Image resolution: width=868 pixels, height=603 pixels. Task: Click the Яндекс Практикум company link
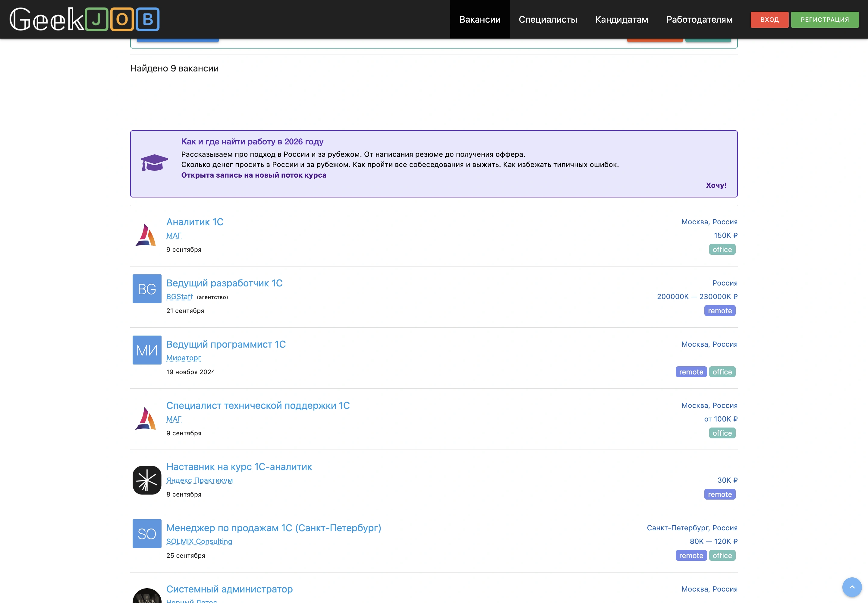200,480
